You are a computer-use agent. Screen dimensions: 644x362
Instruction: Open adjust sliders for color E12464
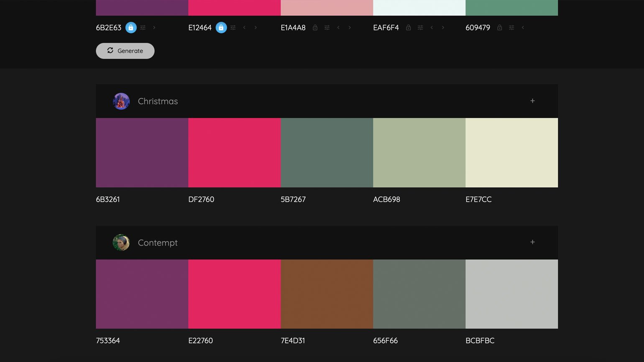pos(233,28)
